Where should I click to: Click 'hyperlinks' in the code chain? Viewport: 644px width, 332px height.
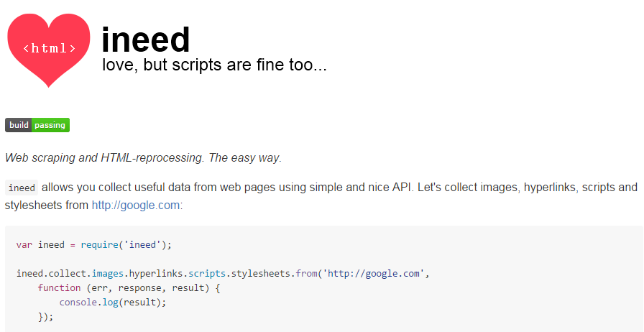(156, 273)
